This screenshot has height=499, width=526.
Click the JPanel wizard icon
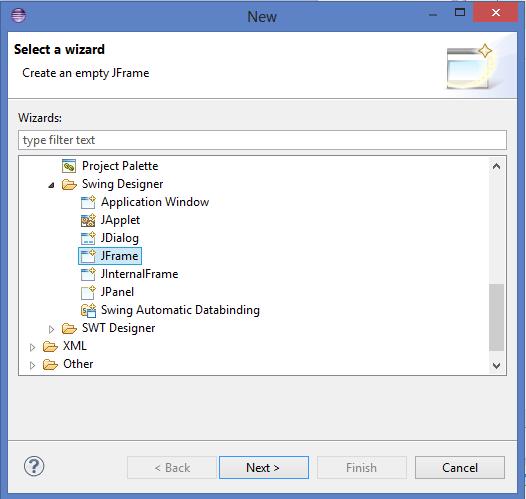[88, 292]
